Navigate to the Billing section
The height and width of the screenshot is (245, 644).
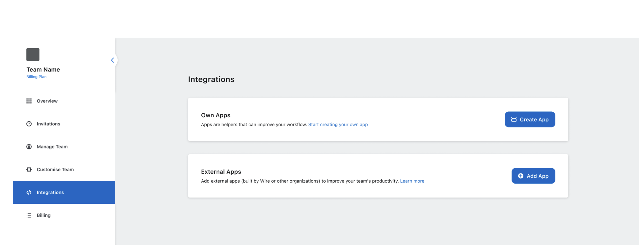click(x=44, y=215)
